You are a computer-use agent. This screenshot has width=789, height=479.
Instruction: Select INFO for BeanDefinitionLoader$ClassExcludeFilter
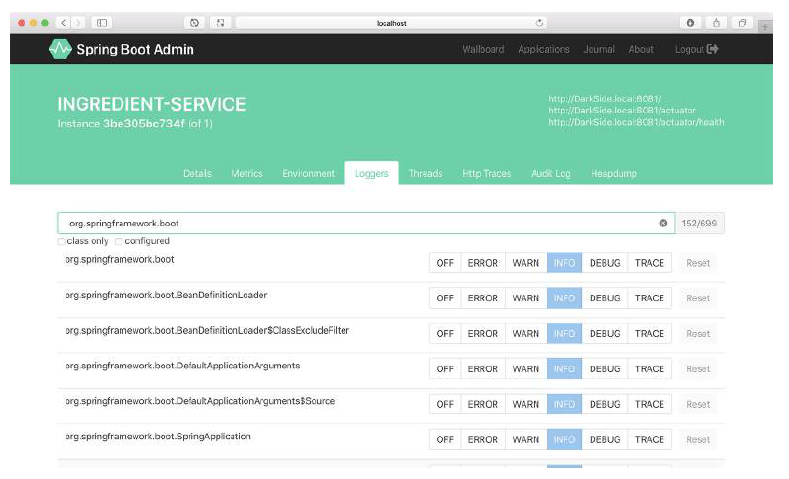(564, 334)
